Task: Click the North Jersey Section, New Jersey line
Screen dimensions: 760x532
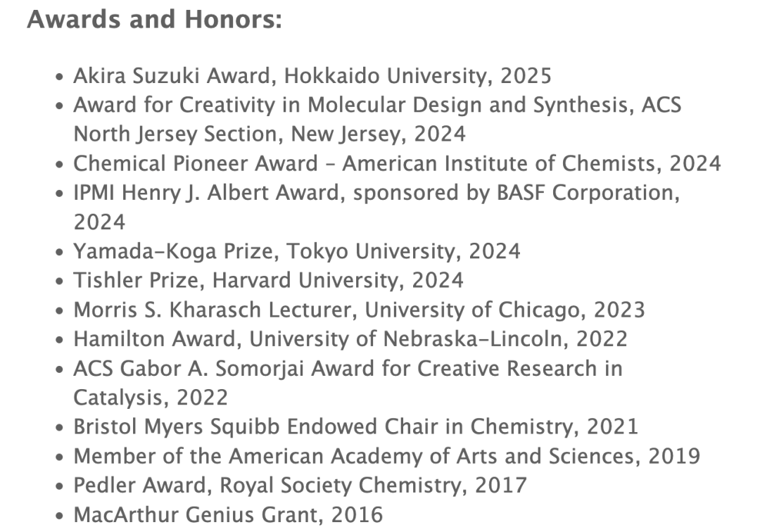Action: pos(270,134)
